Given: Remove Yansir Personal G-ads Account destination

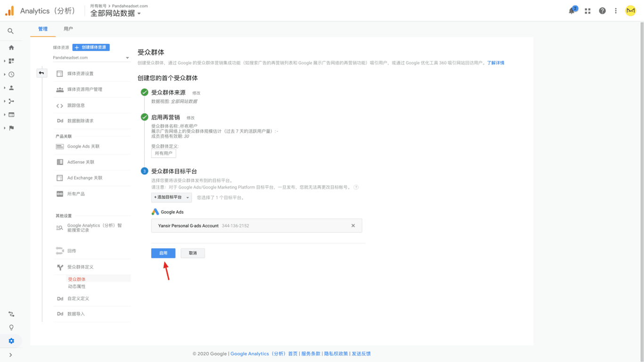Looking at the screenshot, I should click(x=353, y=226).
